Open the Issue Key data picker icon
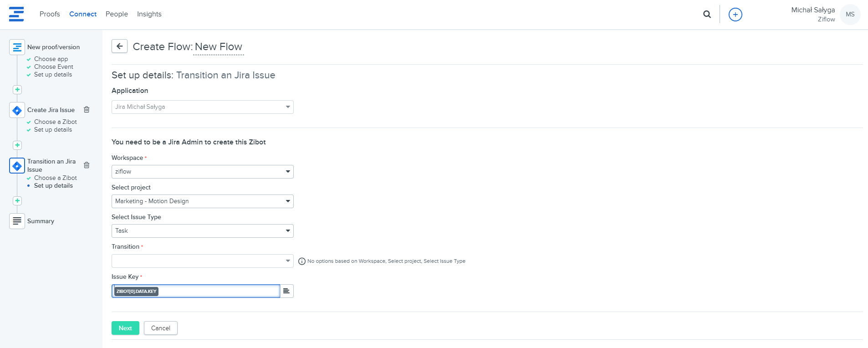 [x=286, y=291]
